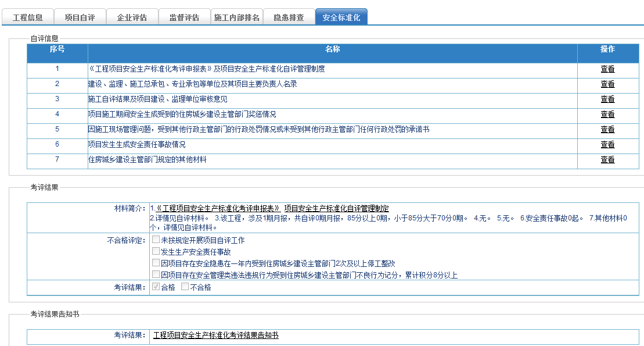Click 查看 for row 5 行政处罚情况
The image size is (644, 346).
click(x=607, y=130)
